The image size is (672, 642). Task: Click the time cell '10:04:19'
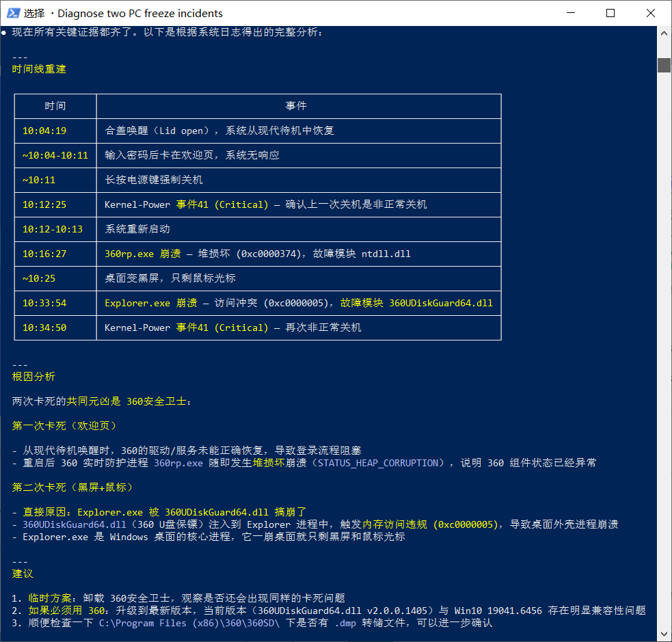(x=44, y=131)
